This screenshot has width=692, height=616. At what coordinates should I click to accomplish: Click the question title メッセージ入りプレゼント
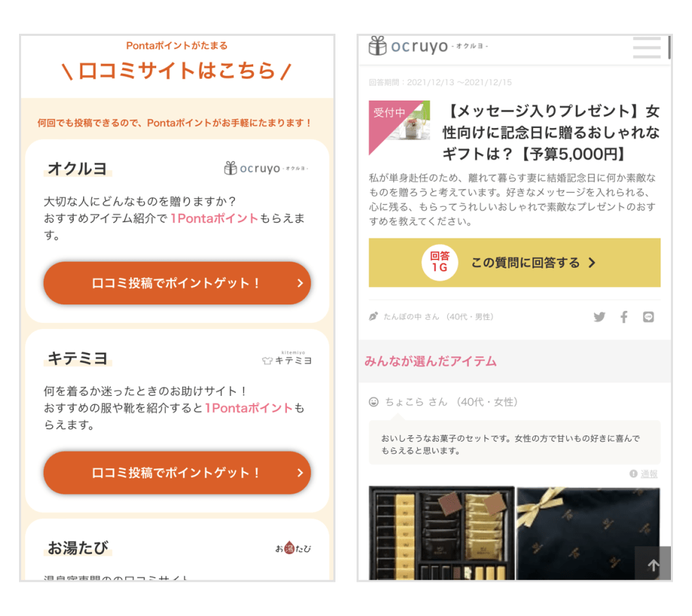click(551, 132)
